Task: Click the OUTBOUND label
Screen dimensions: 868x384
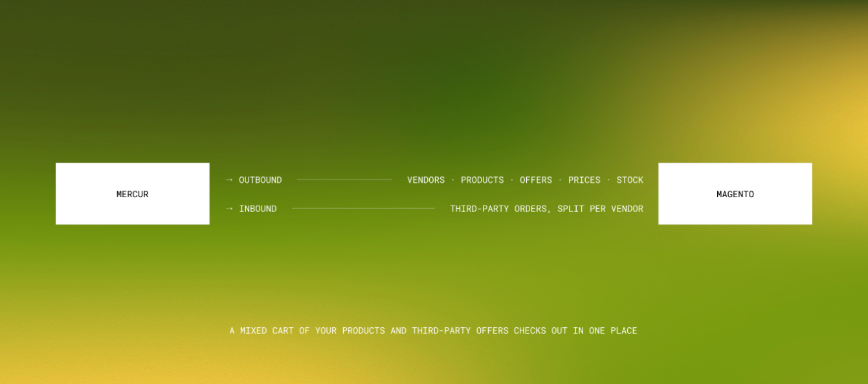Action: pos(260,180)
